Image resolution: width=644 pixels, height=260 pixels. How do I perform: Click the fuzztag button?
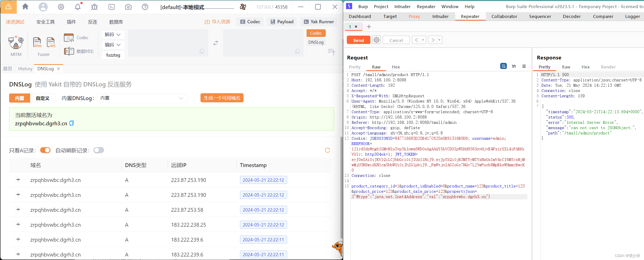[113, 55]
